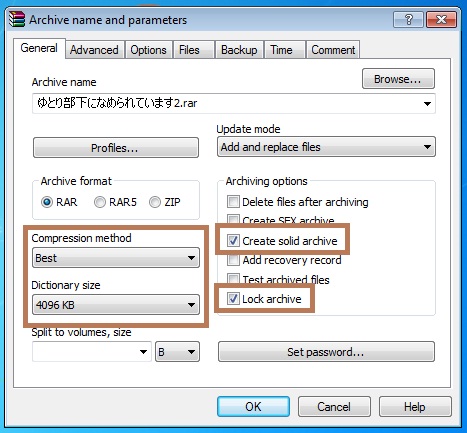This screenshot has width=467, height=433.
Task: Open the Backup tab
Action: pos(239,50)
